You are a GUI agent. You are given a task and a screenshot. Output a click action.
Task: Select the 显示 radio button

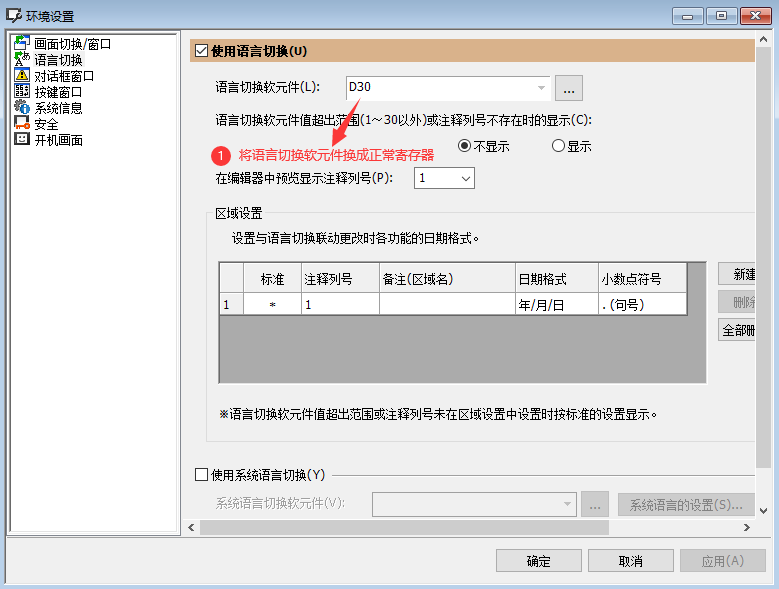pyautogui.click(x=559, y=146)
